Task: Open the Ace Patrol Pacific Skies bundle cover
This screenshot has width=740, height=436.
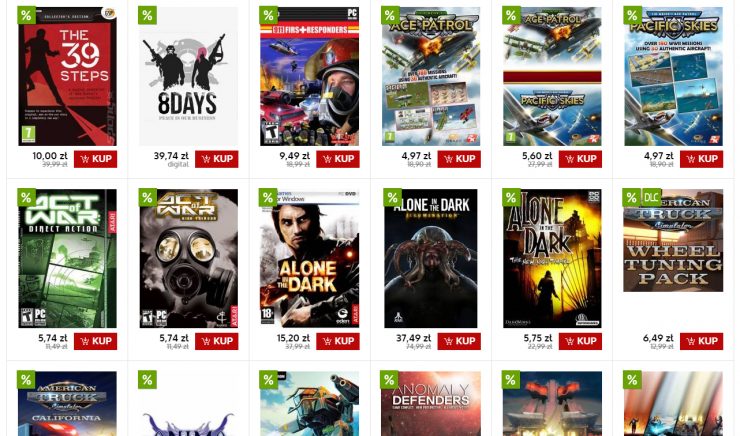Action: pos(552,76)
